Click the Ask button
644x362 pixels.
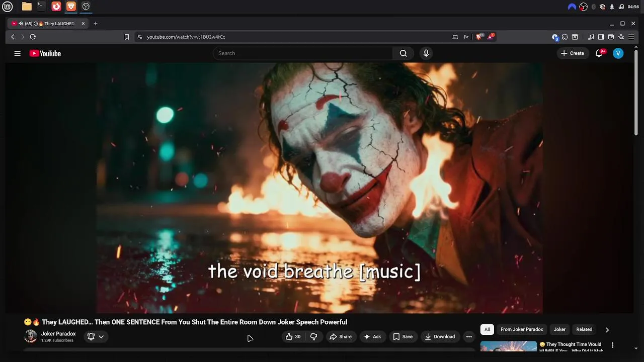click(372, 337)
